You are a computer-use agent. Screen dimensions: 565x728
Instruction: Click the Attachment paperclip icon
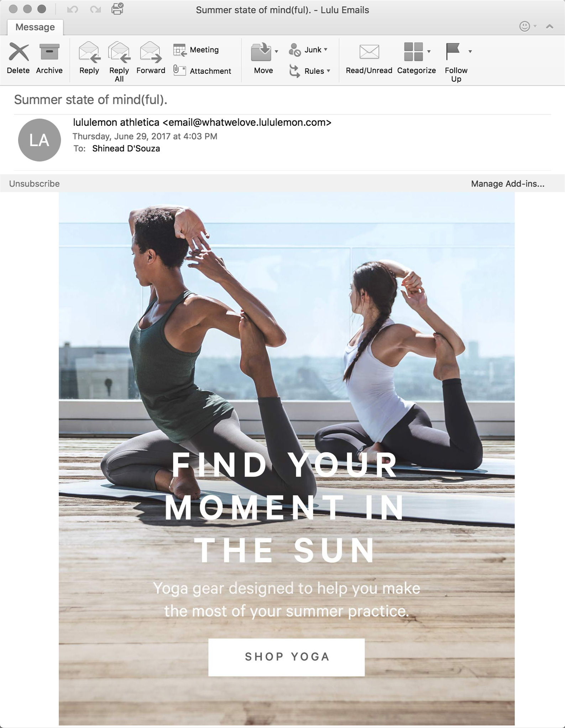[x=179, y=70]
